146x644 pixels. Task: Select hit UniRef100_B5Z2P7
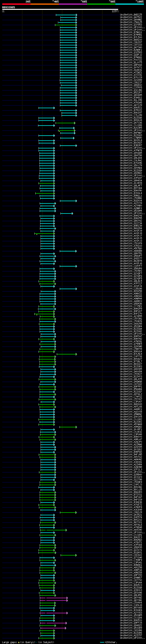(131, 93)
